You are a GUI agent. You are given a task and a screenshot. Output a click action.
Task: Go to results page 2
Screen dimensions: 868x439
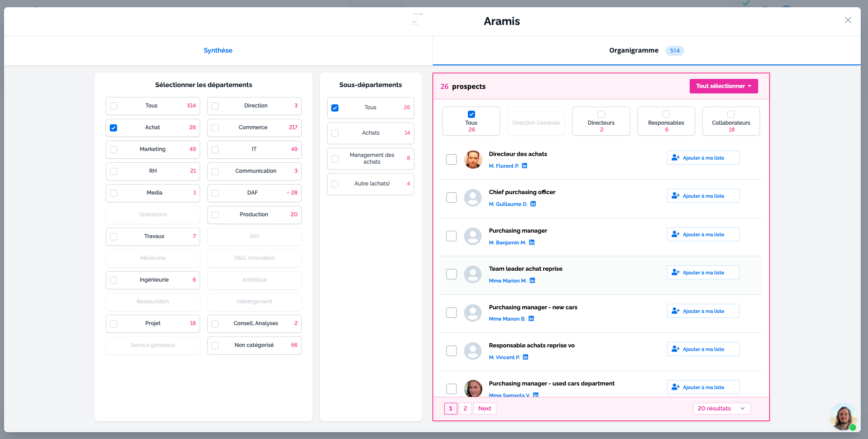tap(465, 409)
